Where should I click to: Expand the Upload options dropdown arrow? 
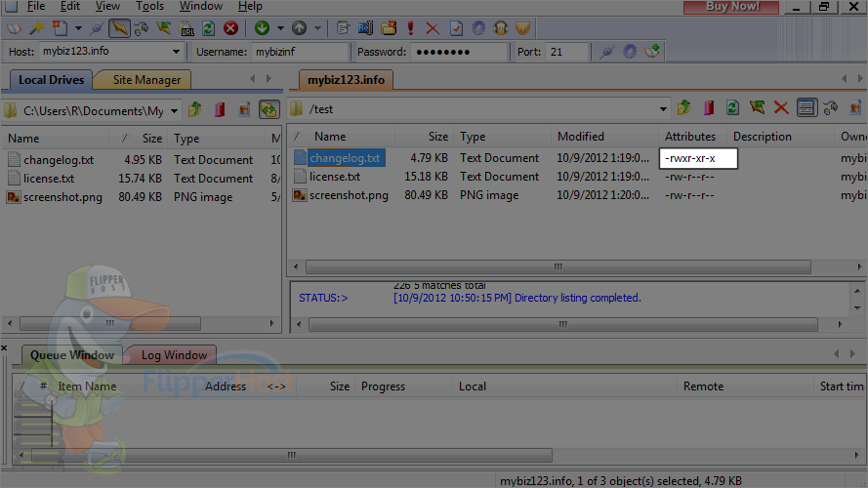point(317,28)
